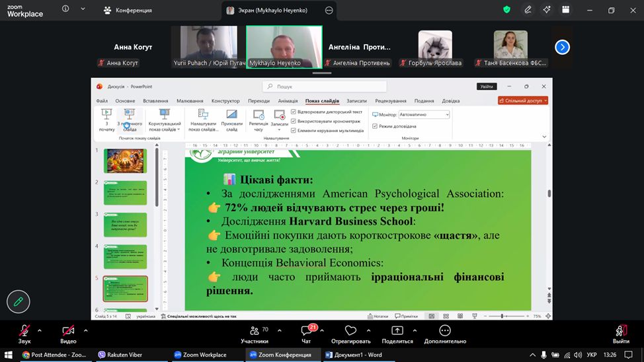Toggle Використовувати хронометраж checkbox
This screenshot has width=644, height=362.
click(294, 121)
